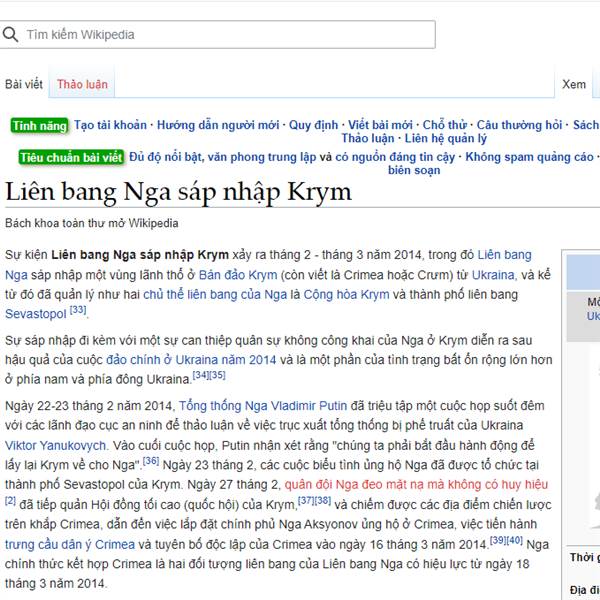Viewport: 600px width, 600px height.
Task: Jump to footnote reference [39]
Action: [498, 540]
